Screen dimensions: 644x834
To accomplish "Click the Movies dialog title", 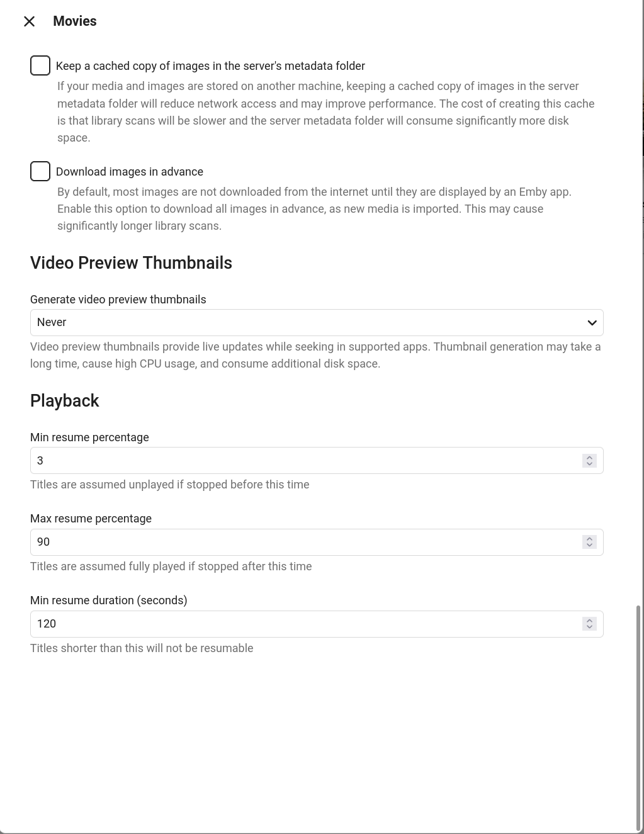I will click(75, 21).
